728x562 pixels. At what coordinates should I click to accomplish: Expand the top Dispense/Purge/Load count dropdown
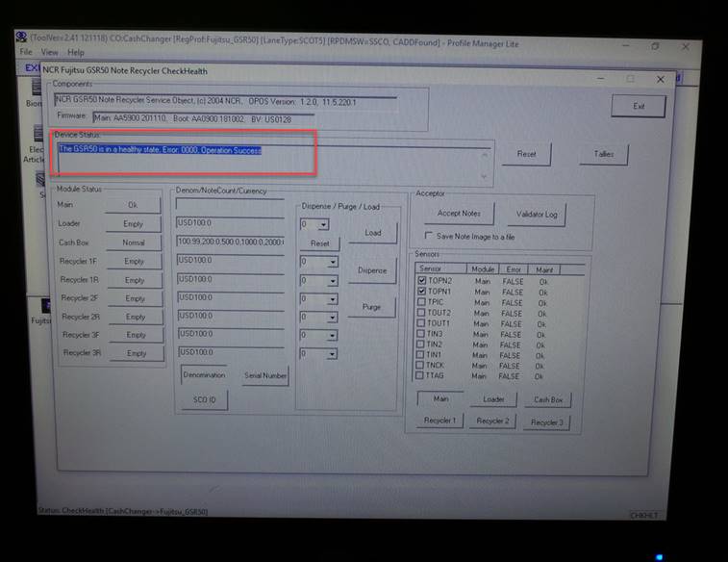pyautogui.click(x=322, y=224)
